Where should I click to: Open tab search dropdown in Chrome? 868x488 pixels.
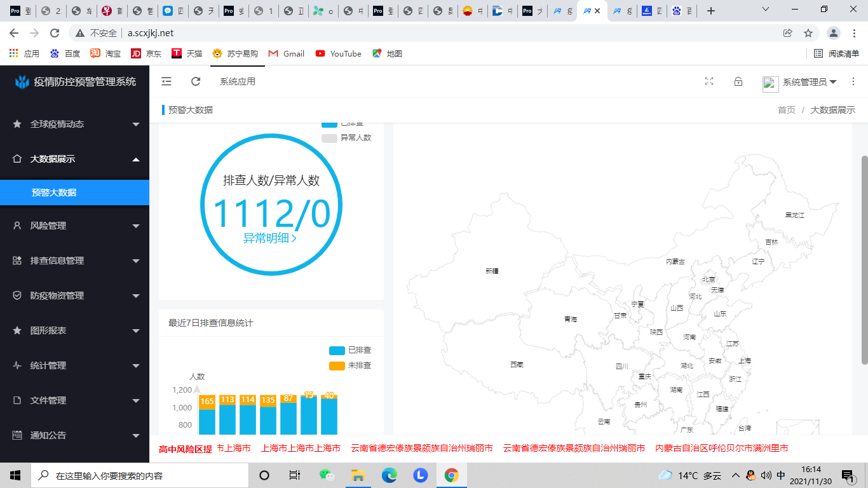[x=765, y=10]
